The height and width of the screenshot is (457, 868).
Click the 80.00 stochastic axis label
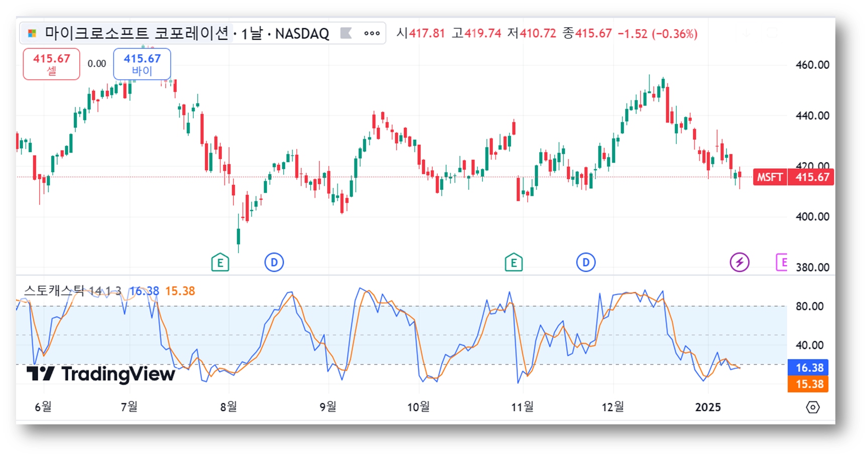pos(810,306)
